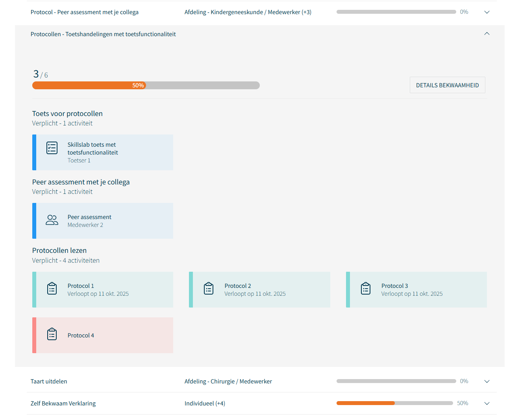Viewport: 520px width, 420px height.
Task: Click the 'Medewerker 2' label
Action: [x=85, y=225]
